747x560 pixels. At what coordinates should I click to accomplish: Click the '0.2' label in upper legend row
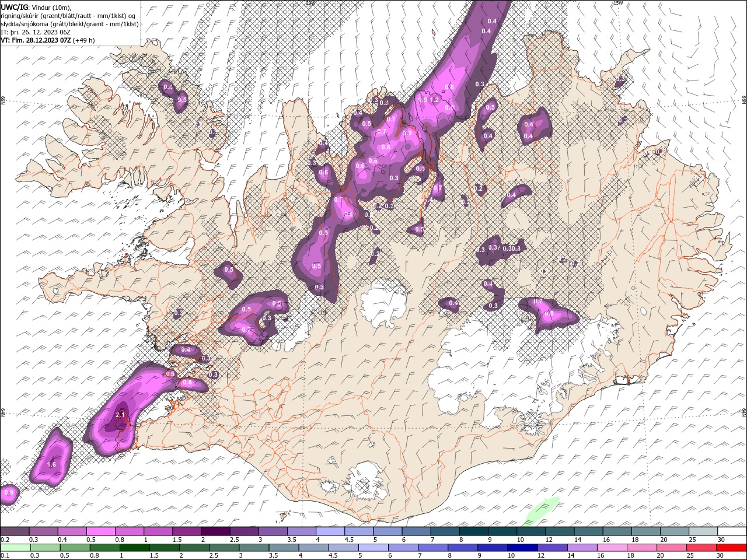tap(5, 540)
